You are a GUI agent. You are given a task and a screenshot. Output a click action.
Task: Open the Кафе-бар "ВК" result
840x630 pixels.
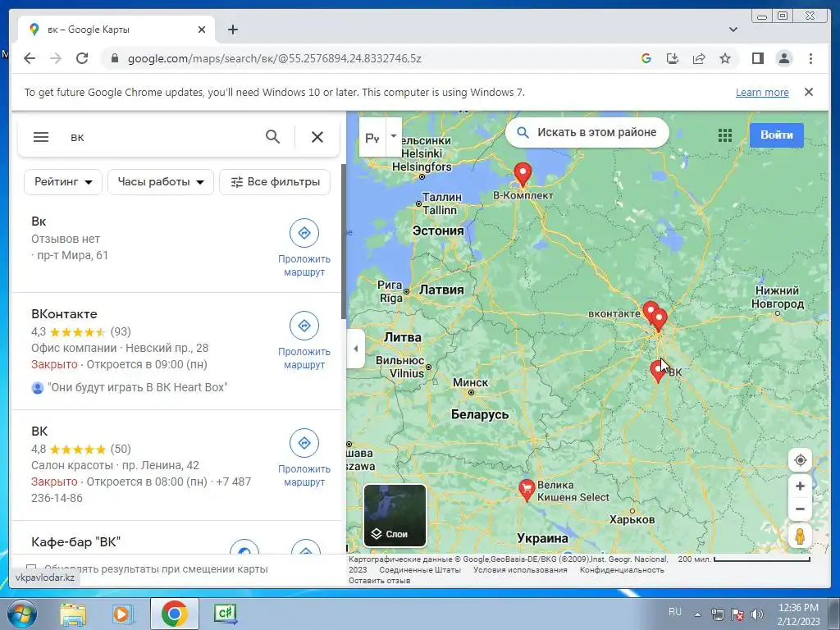coord(76,542)
